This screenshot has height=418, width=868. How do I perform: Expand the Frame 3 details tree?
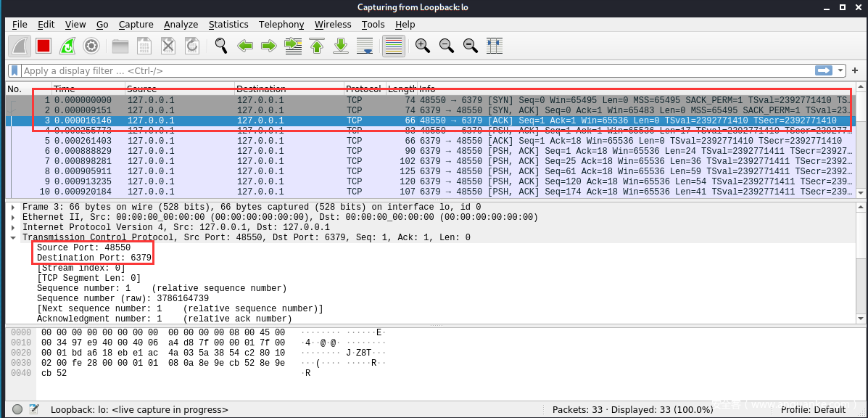[14, 207]
